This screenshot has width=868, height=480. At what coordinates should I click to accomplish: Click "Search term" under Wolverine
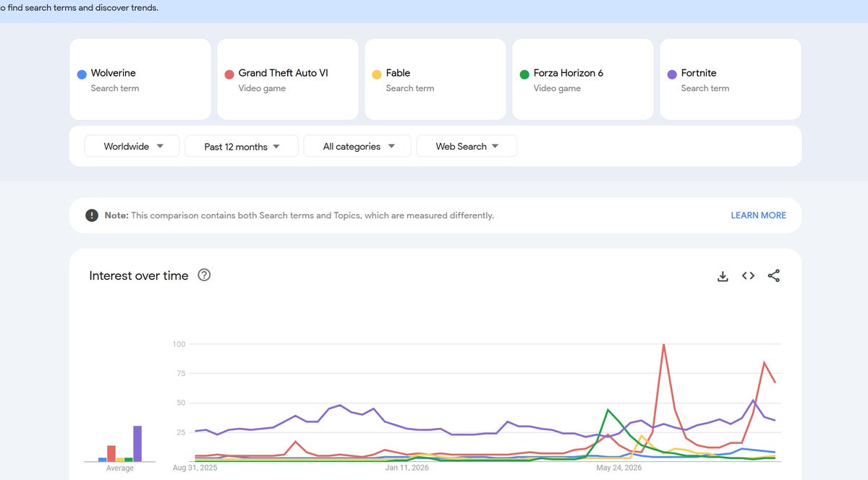point(115,88)
